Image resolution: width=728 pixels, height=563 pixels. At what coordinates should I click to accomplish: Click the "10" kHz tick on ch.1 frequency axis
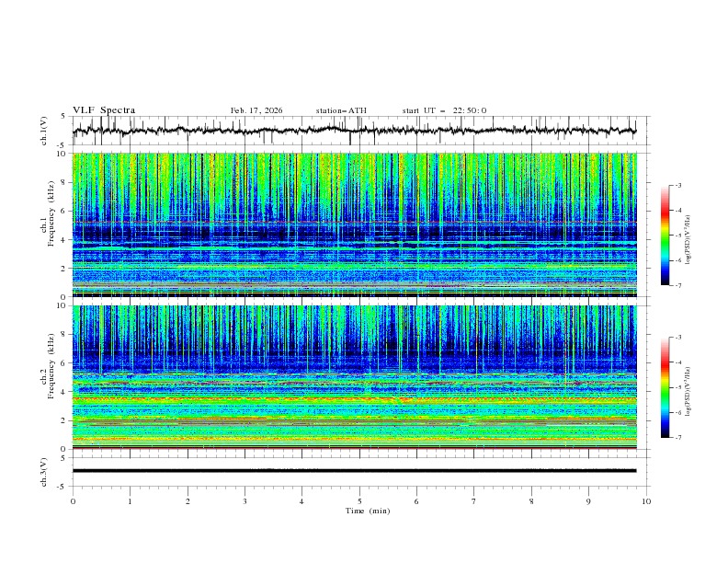[63, 154]
